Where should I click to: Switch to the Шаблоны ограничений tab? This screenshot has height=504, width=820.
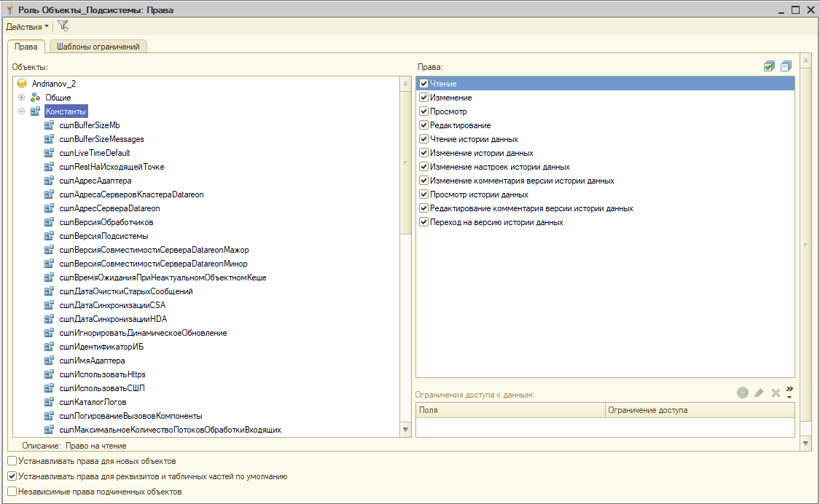click(x=98, y=47)
